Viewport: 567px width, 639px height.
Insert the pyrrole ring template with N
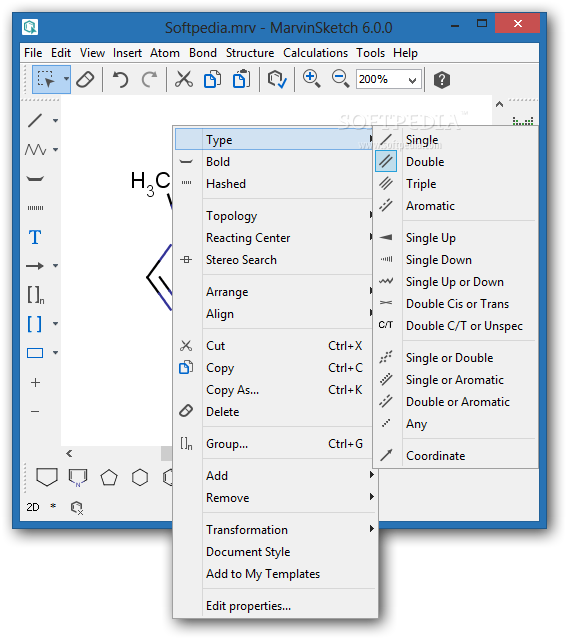[78, 477]
